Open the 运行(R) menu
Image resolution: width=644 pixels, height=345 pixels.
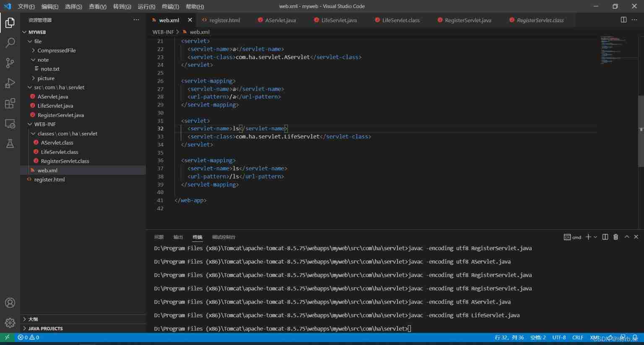pyautogui.click(x=146, y=6)
